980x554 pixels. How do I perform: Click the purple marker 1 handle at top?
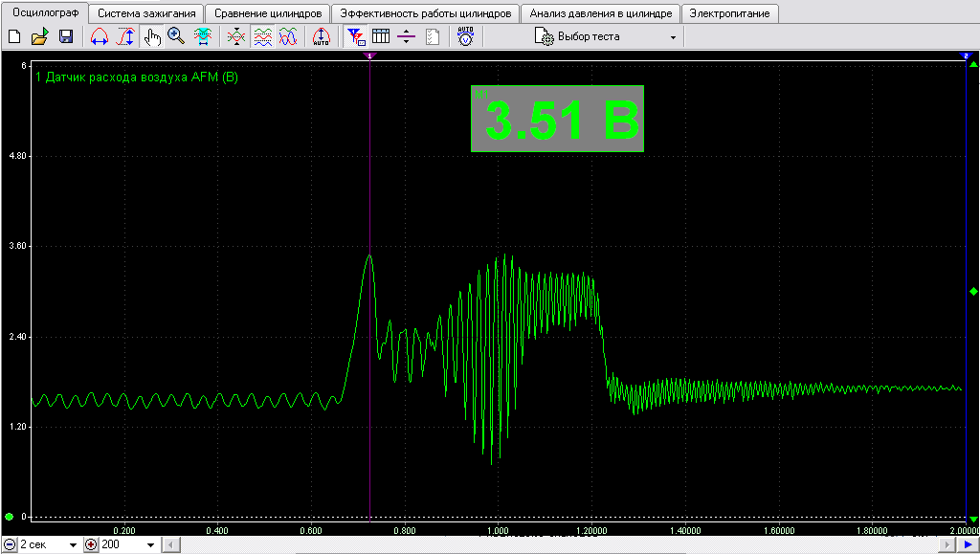pyautogui.click(x=370, y=56)
